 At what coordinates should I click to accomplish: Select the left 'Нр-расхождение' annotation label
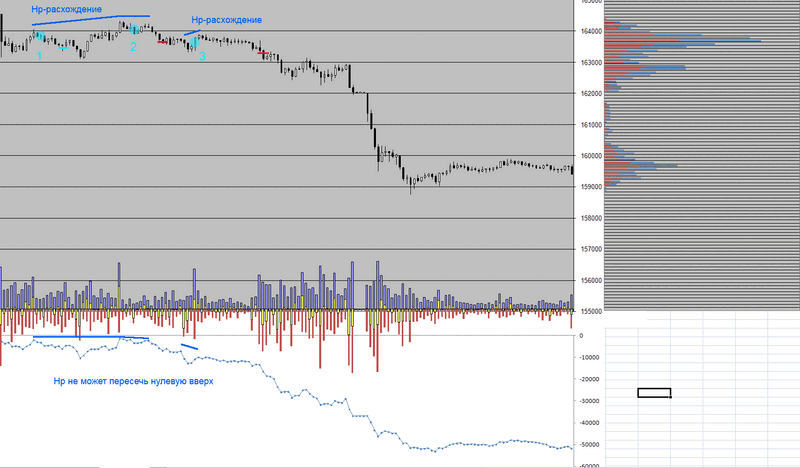tap(65, 9)
